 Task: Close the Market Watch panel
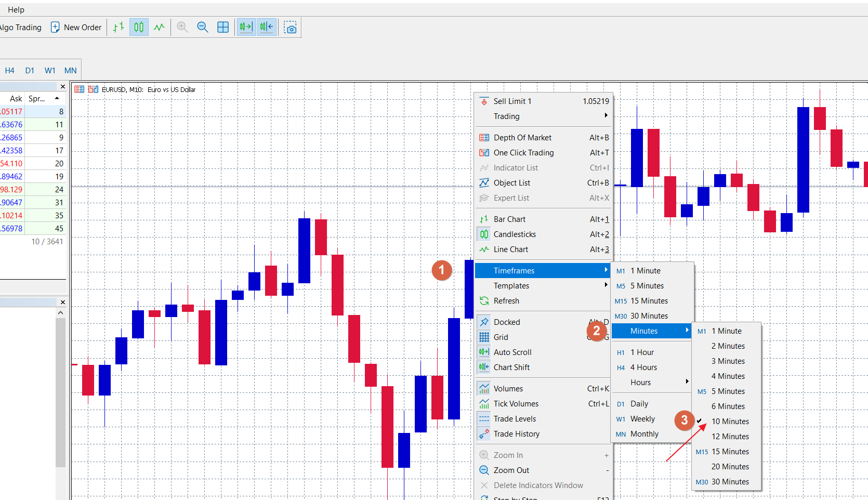63,87
